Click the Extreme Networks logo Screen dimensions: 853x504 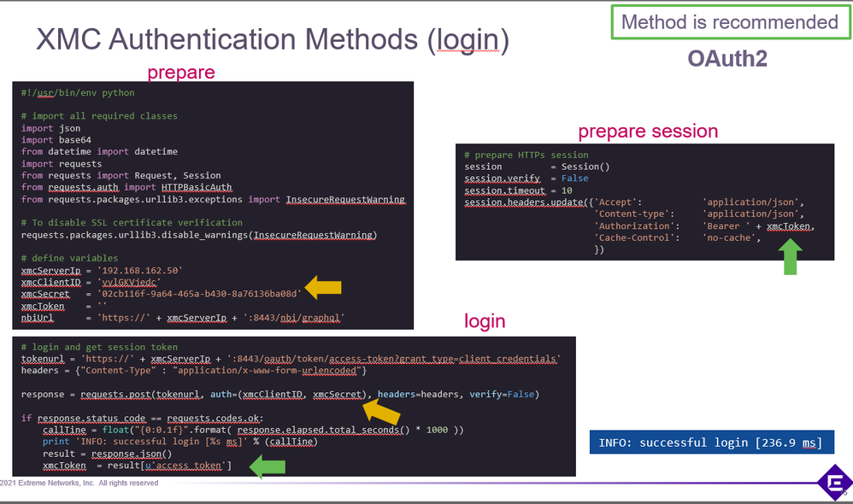[x=833, y=483]
